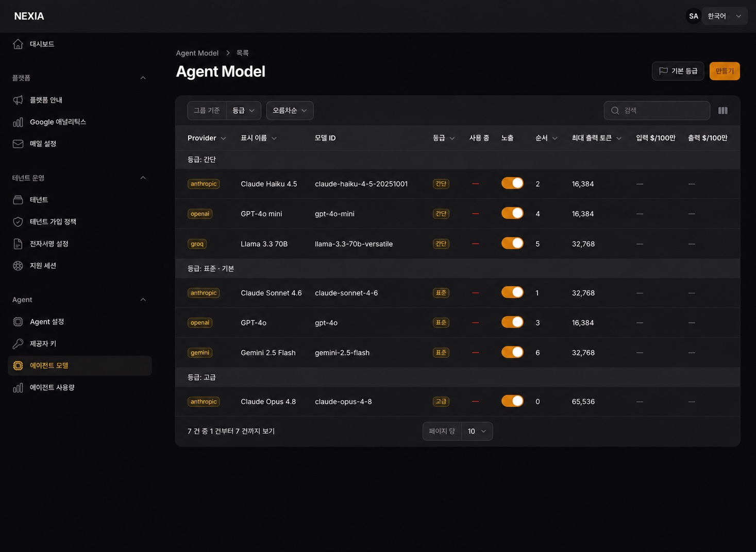756x552 pixels.
Task: Click the NEXIA logo
Action: (29, 16)
